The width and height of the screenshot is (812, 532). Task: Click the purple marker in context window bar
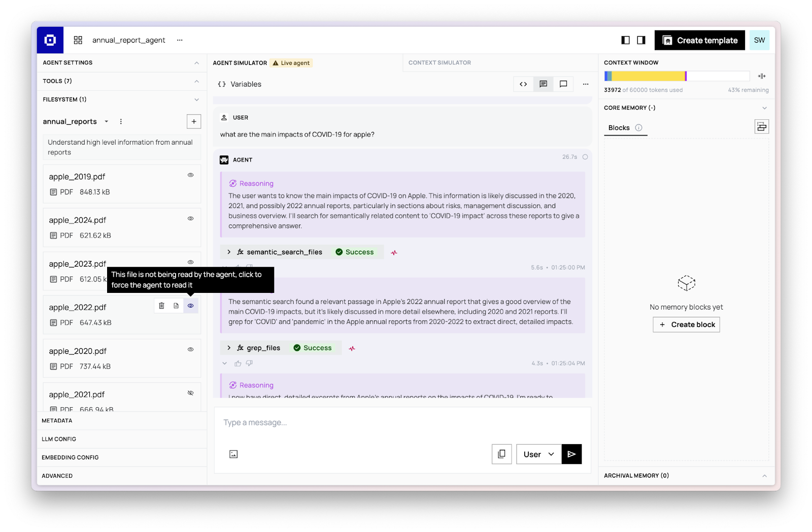(686, 76)
